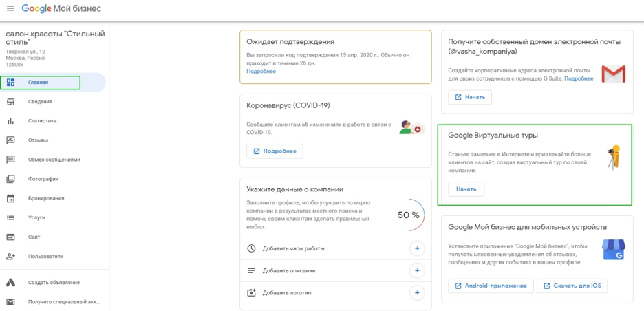Open Создать объявление in sidebar
Viewport: 644px width, 311px height.
point(54,283)
